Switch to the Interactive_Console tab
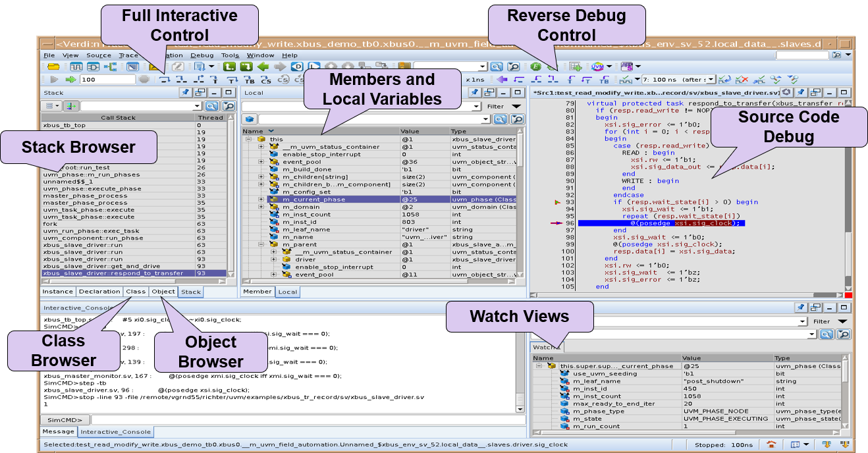The height and width of the screenshot is (453, 868). coord(116,432)
